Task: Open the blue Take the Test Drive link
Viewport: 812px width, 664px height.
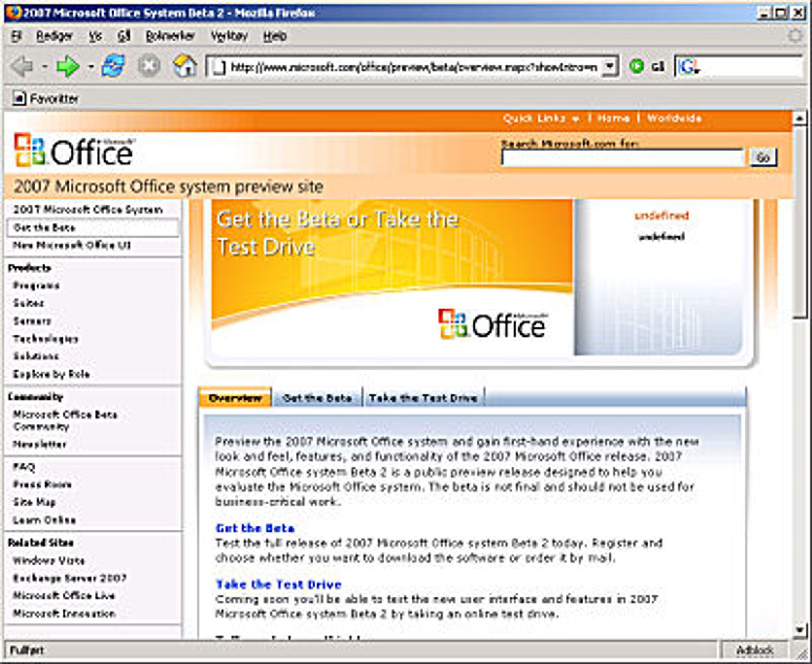Action: (x=279, y=584)
